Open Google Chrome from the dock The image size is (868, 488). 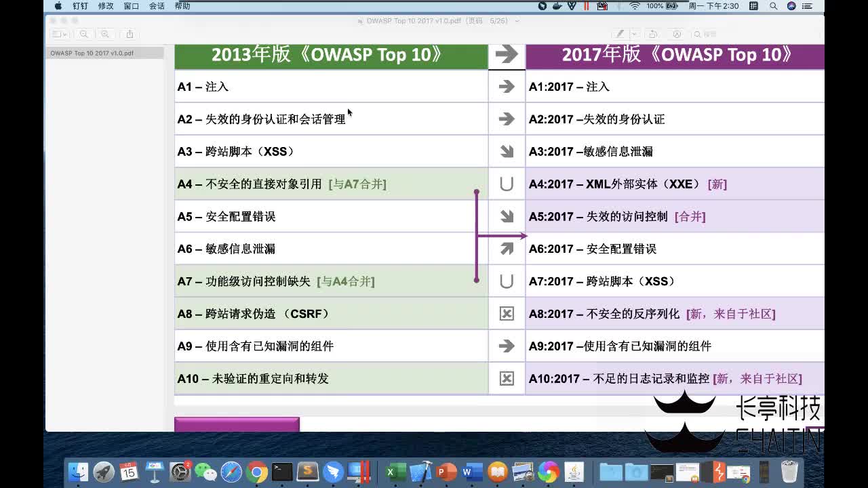coord(256,472)
